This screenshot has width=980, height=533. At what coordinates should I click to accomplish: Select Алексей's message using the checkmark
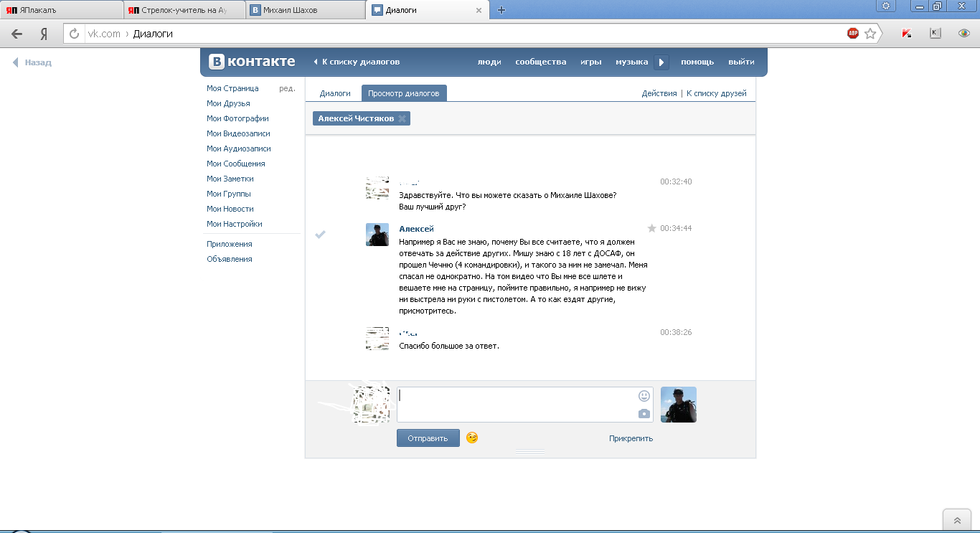pyautogui.click(x=321, y=234)
